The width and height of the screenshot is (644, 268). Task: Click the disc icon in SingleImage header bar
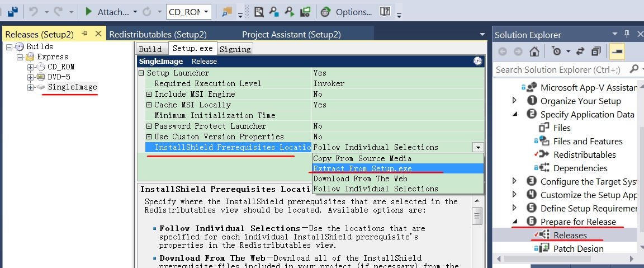(x=477, y=61)
